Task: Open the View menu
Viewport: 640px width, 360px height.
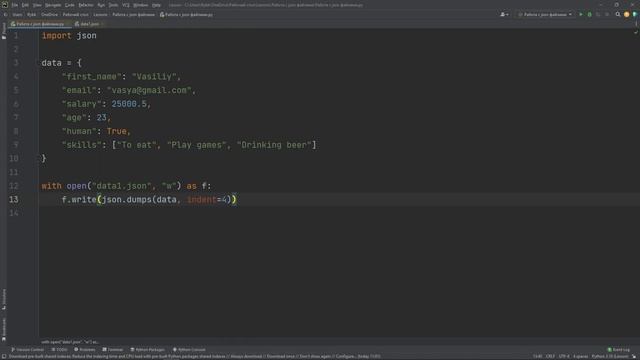Action: 37,5
